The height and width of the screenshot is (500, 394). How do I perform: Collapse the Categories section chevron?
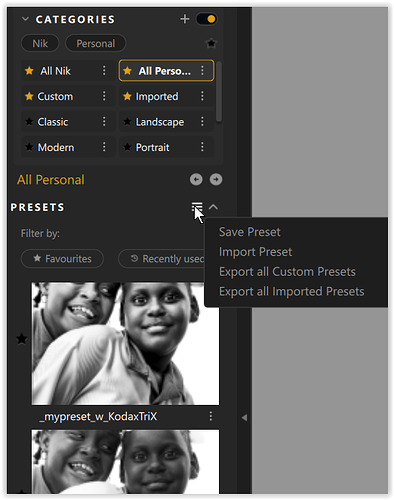[x=25, y=19]
